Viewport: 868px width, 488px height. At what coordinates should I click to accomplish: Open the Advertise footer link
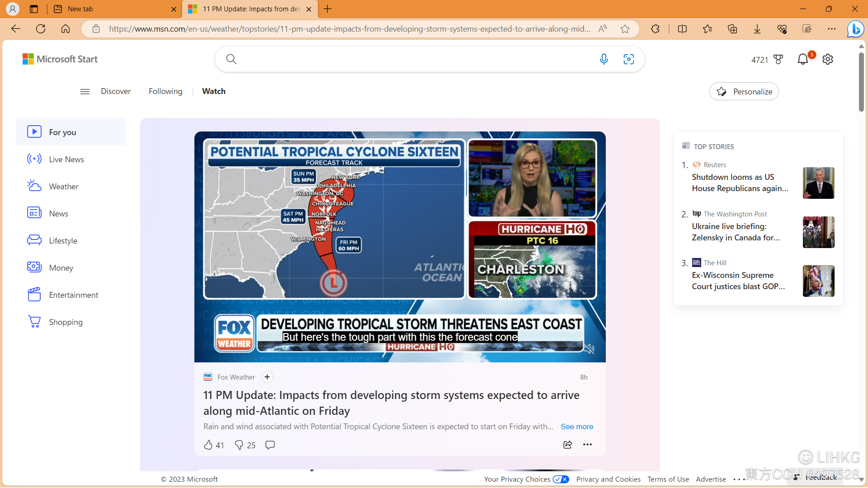click(x=711, y=479)
